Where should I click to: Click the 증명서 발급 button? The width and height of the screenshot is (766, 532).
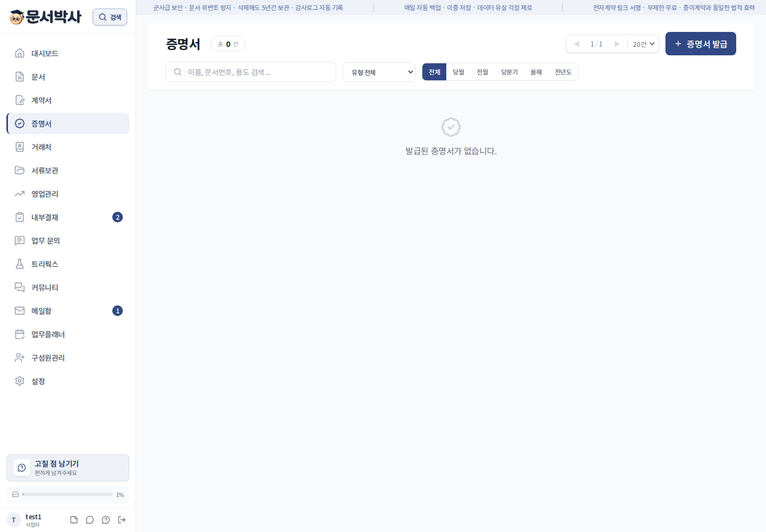tap(701, 44)
